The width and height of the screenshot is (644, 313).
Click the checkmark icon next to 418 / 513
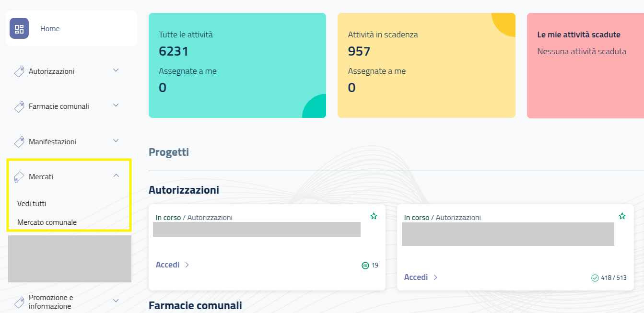(x=595, y=278)
